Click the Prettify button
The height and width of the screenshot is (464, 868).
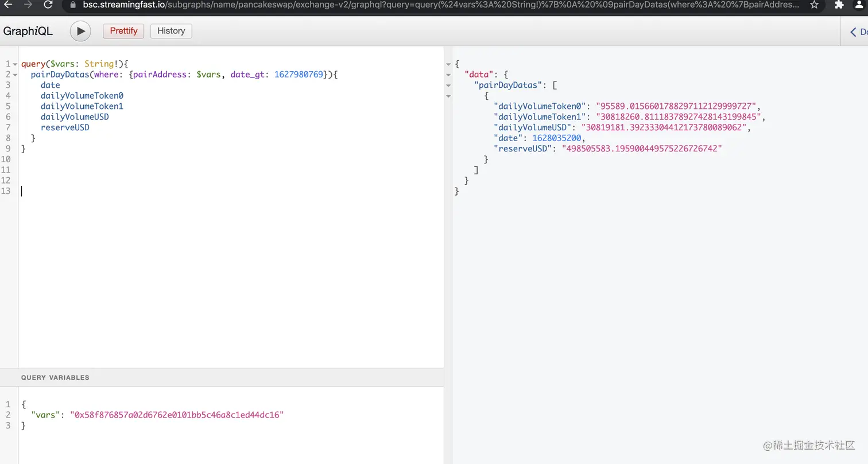[123, 31]
